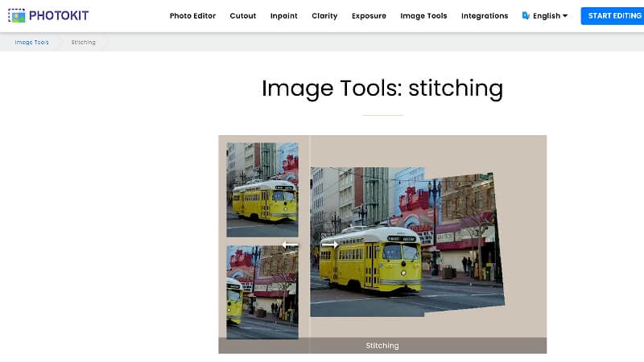Click the PhotoKit logo icon
The height and width of the screenshot is (362, 644).
16,15
